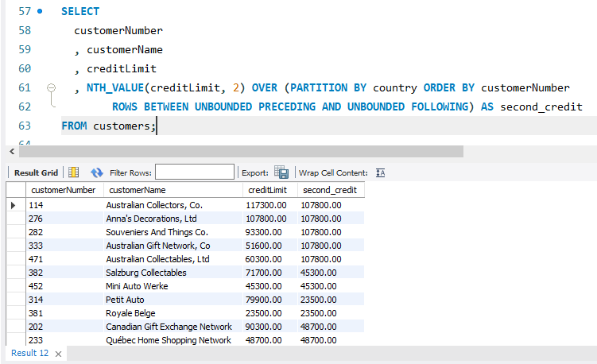Click creditLimit cell 79900.00
The image size is (597, 364).
[270, 300]
